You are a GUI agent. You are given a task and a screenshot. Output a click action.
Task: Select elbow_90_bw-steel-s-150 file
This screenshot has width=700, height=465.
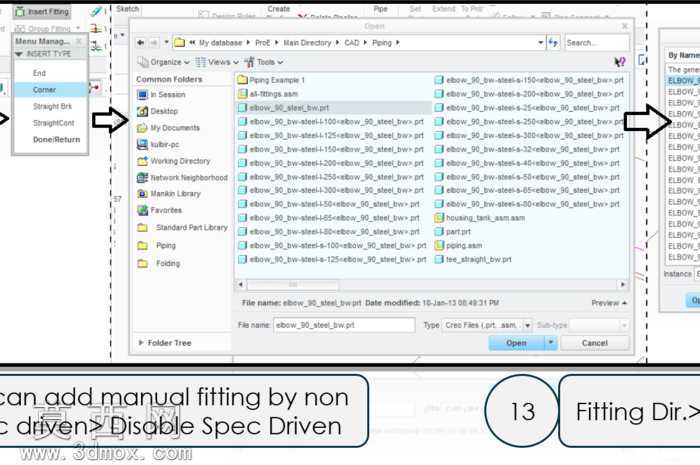(x=529, y=80)
